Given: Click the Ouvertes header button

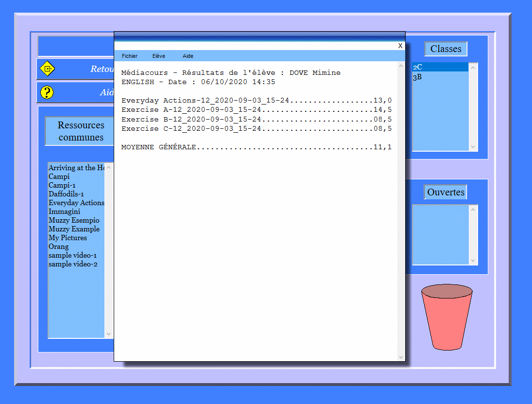Looking at the screenshot, I should (446, 192).
